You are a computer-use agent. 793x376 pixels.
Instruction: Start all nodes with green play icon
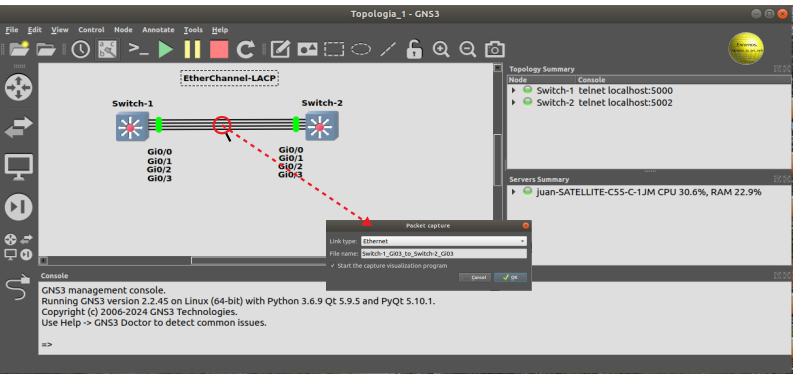pyautogui.click(x=165, y=49)
